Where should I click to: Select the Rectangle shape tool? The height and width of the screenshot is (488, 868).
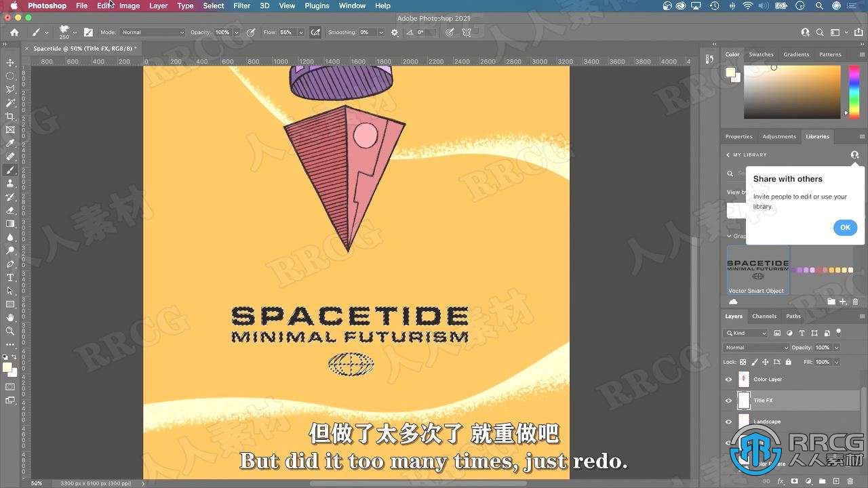(x=10, y=304)
